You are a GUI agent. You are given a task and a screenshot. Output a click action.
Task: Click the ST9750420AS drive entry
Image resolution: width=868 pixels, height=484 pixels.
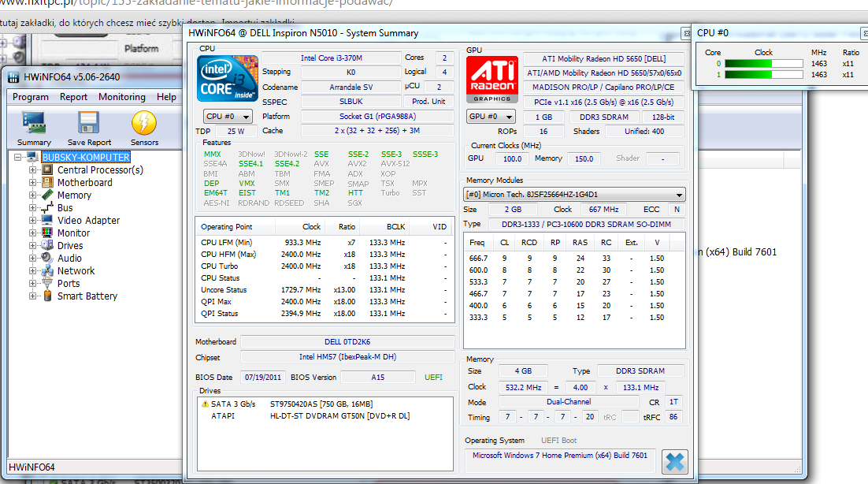321,404
